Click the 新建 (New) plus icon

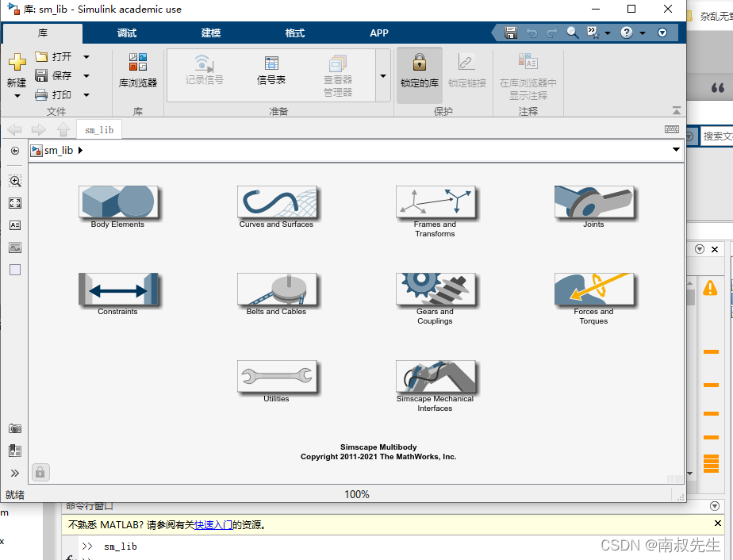(x=17, y=62)
